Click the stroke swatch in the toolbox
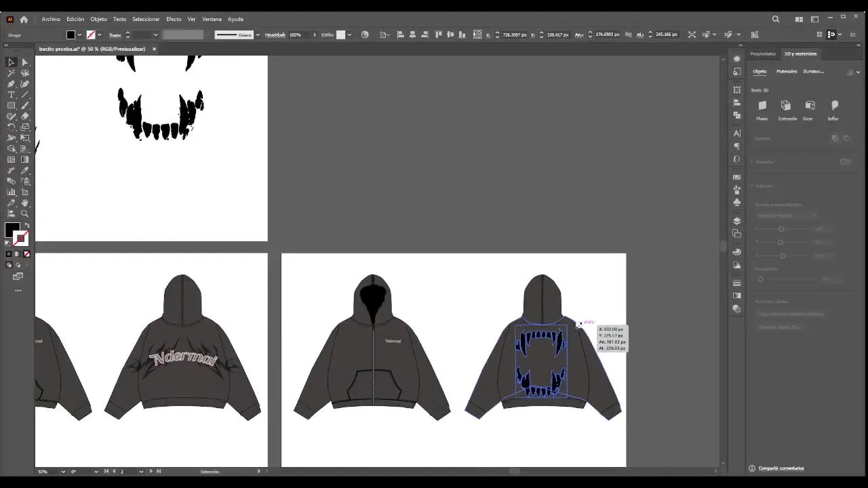Image resolution: width=868 pixels, height=488 pixels. (21, 237)
